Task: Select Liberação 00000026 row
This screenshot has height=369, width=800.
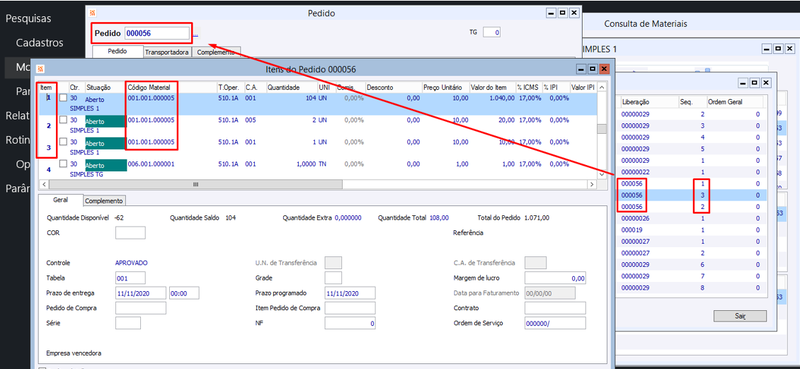Action: [x=692, y=218]
